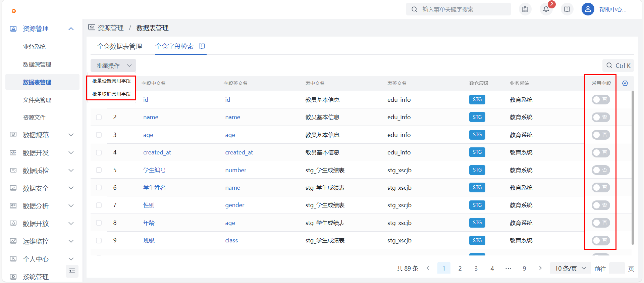Toggle 常用字段 switch for created_at row
644x283 pixels.
(x=601, y=152)
